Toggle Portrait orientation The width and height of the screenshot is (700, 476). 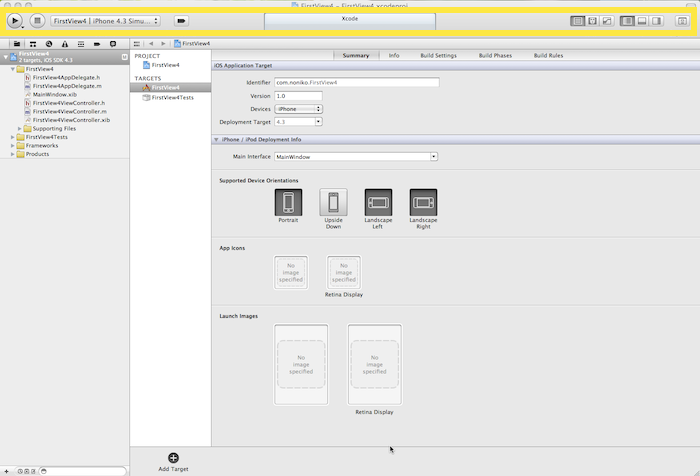tap(288, 202)
